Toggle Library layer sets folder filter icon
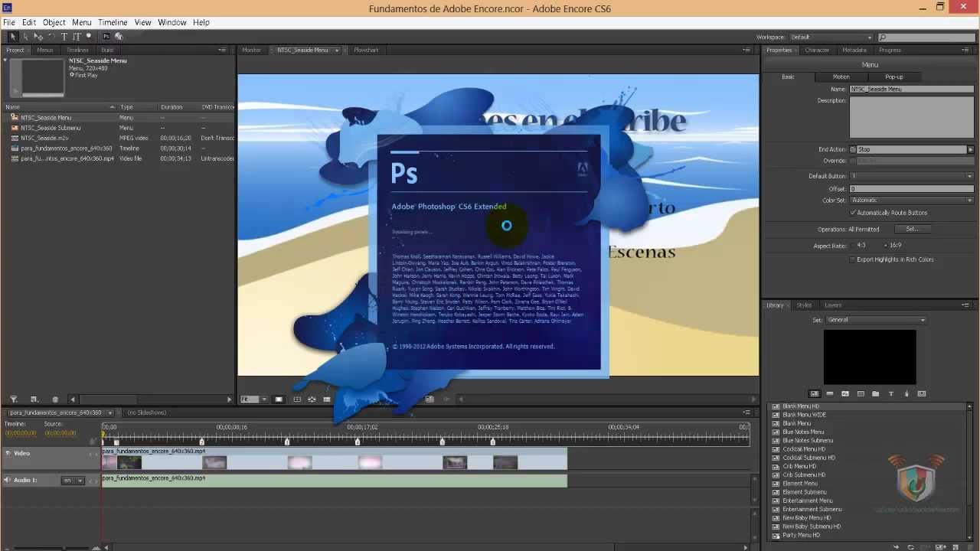The height and width of the screenshot is (551, 980). 875,393
